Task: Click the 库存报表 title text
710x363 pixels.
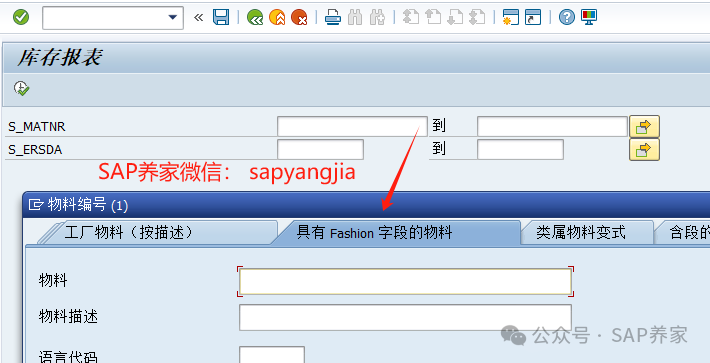Action: (59, 57)
